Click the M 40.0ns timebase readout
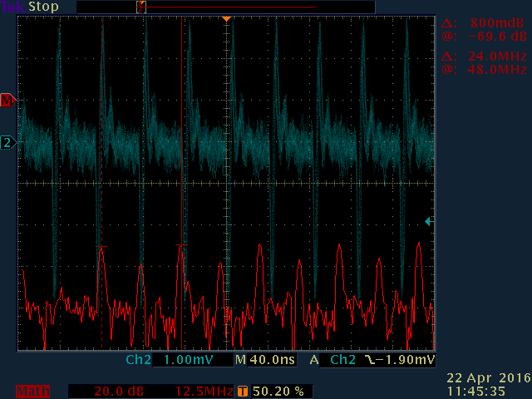532x399 pixels. 266,360
